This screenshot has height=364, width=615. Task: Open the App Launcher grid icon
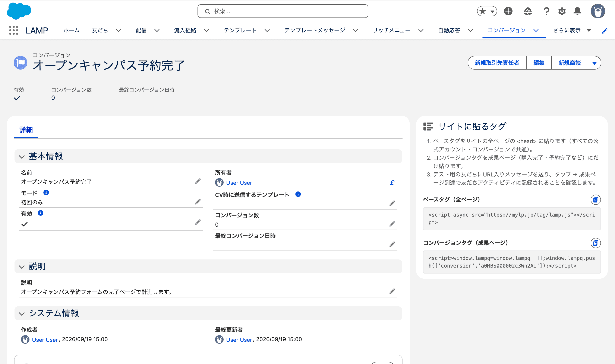[x=14, y=31]
